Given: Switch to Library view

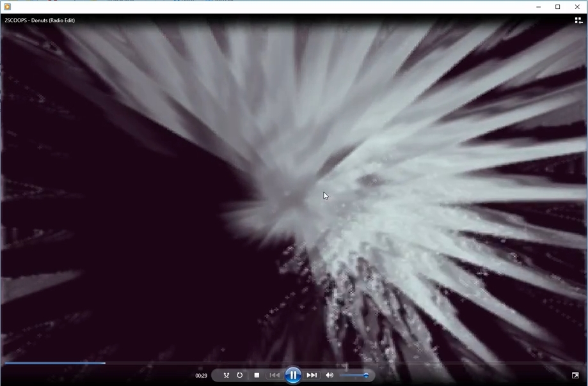Looking at the screenshot, I should coord(578,20).
